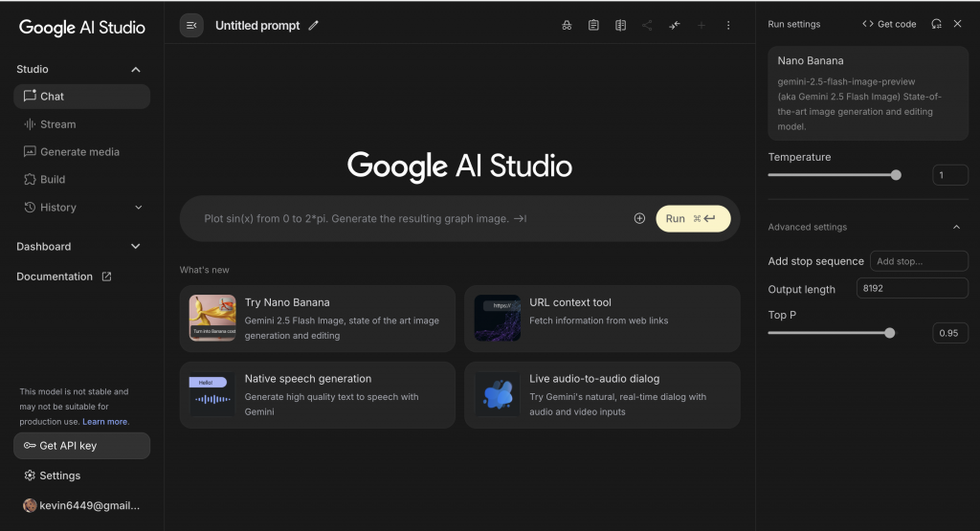Viewport: 980px width, 531px height.
Task: Open the Documentation link
Action: point(64,277)
